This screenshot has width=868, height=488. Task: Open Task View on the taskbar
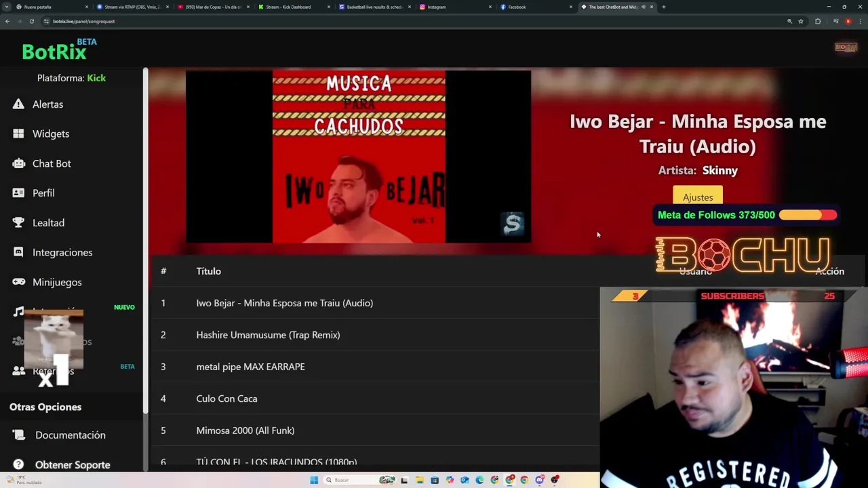click(404, 480)
